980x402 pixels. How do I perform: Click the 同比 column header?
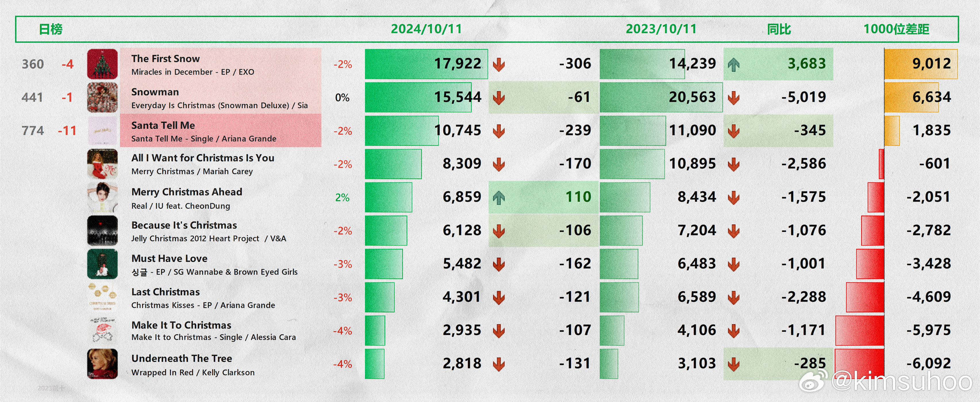[779, 29]
